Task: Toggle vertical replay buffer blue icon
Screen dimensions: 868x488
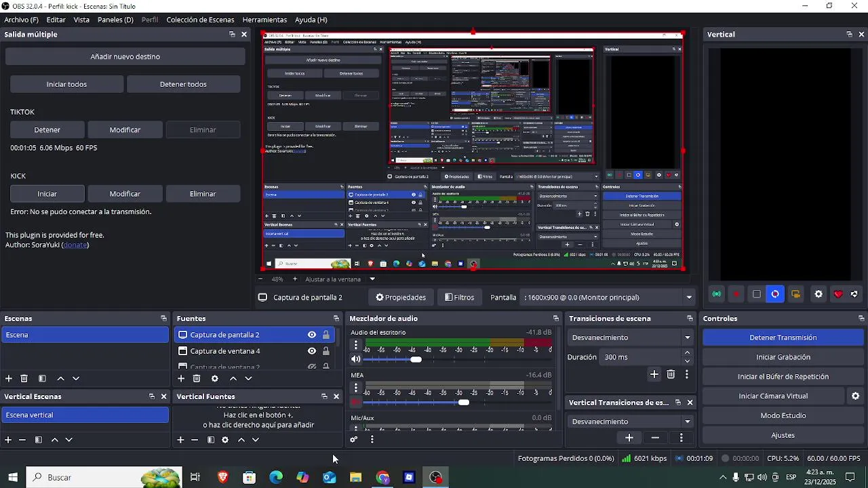Action: (775, 294)
